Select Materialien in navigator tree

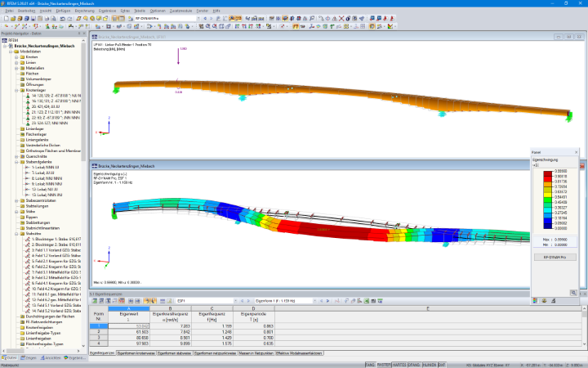pyautogui.click(x=35, y=68)
